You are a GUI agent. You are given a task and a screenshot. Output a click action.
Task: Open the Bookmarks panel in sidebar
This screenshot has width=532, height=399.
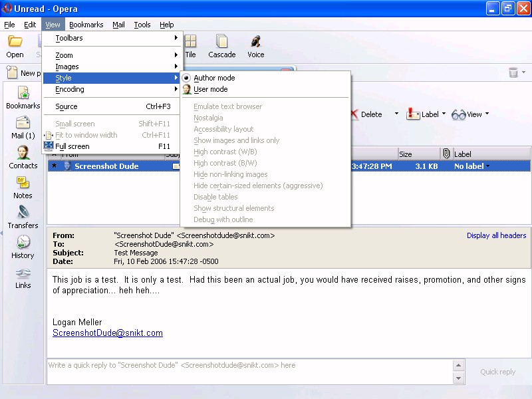pyautogui.click(x=23, y=97)
